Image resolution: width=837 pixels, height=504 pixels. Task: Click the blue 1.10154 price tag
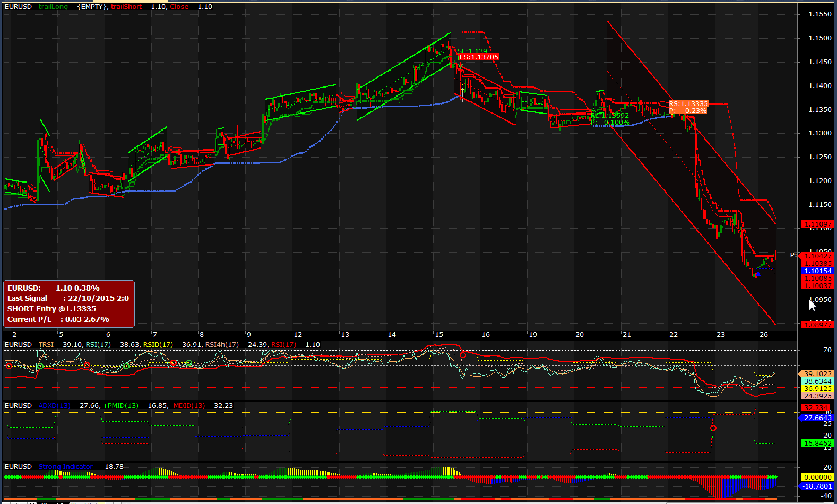coord(817,271)
